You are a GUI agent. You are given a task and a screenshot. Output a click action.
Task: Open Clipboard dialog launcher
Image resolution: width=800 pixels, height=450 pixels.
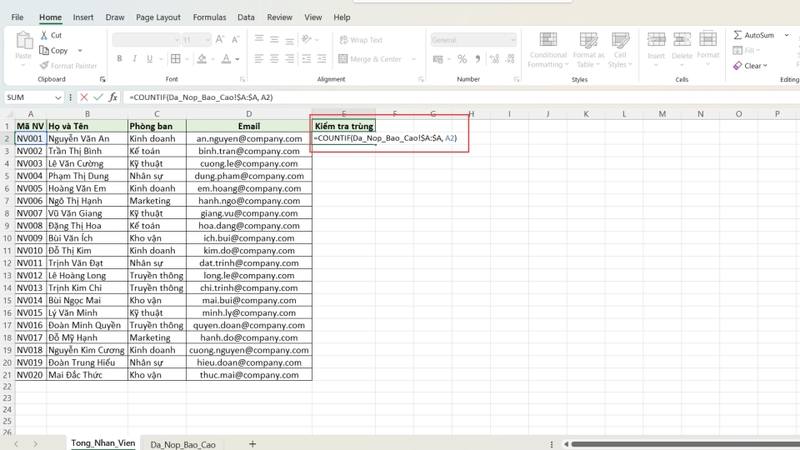point(103,80)
